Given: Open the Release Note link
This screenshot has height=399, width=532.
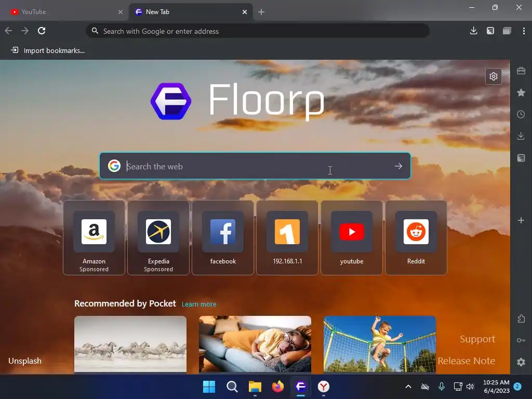Looking at the screenshot, I should [x=466, y=361].
